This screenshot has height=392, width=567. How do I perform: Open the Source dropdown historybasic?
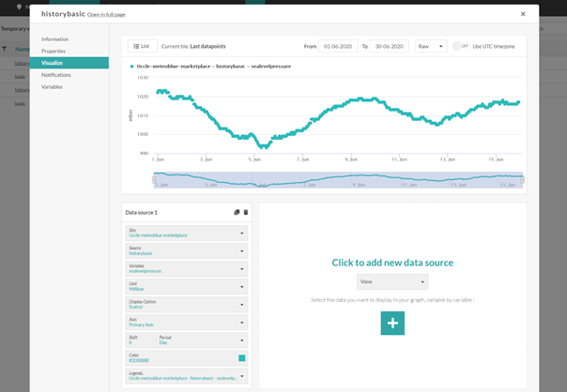(x=187, y=250)
